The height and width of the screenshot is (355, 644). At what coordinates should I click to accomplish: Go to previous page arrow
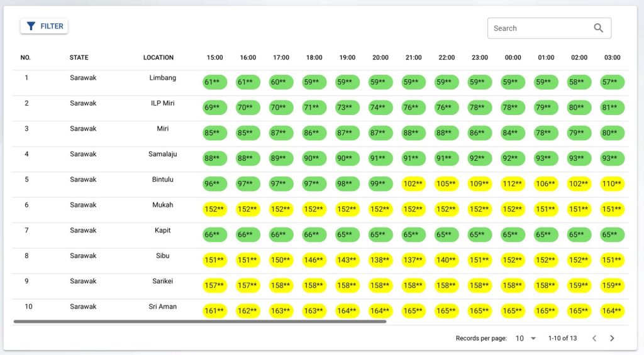[x=594, y=338]
